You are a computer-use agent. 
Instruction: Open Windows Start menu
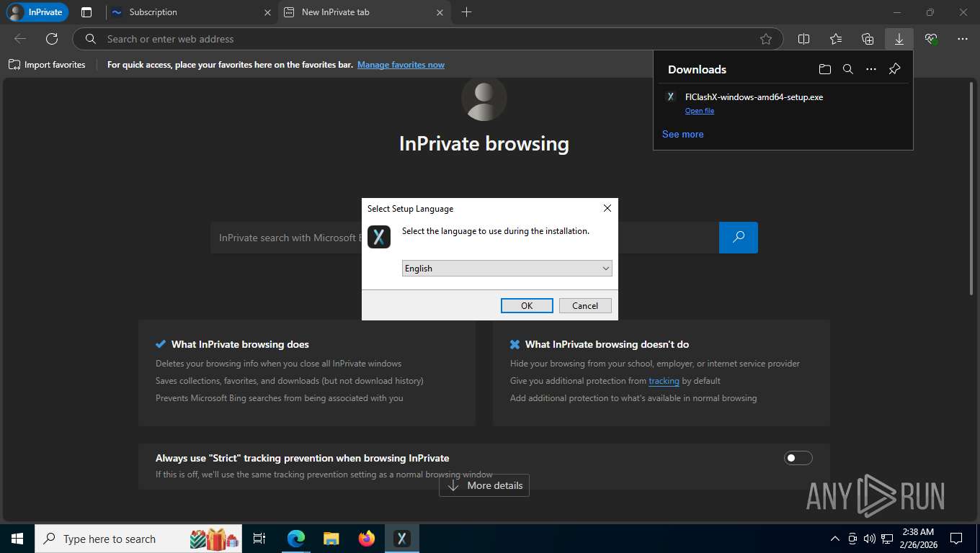tap(17, 539)
